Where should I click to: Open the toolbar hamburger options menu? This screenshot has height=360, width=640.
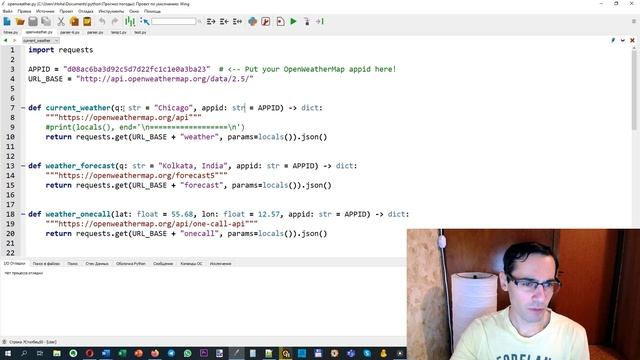[634, 21]
